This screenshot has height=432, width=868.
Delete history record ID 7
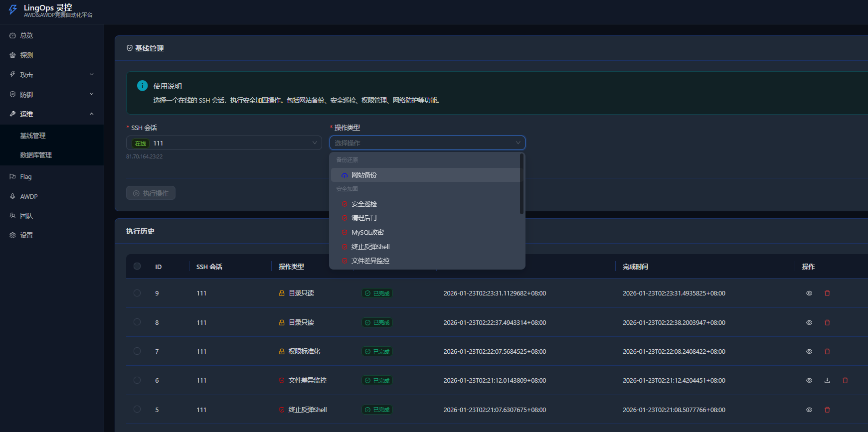coord(827,352)
